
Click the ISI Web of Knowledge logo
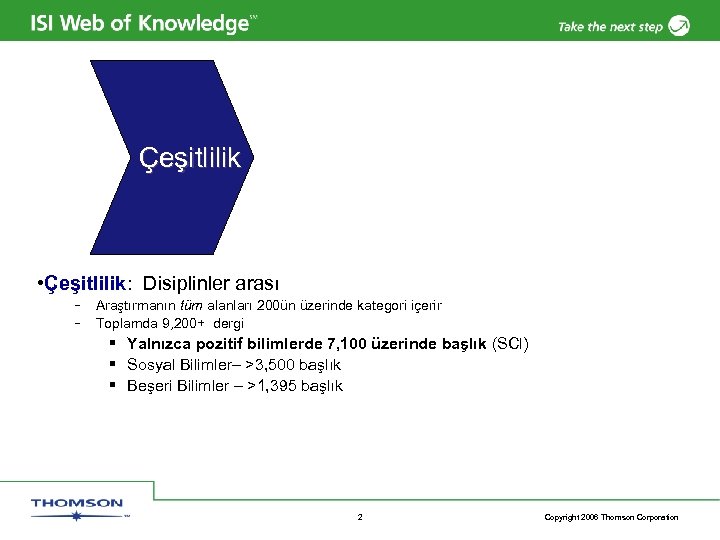coord(144,23)
